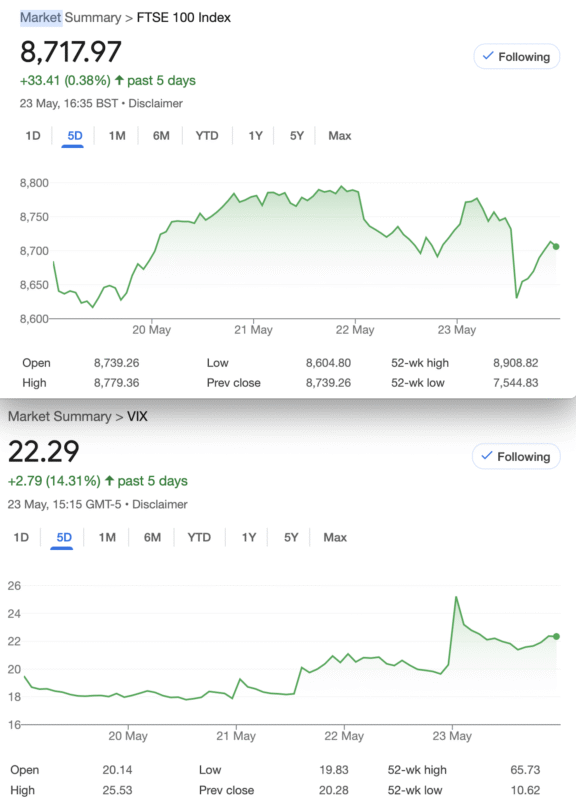576x800 pixels.
Task: Click the end-point dot on FTSE 100 chart
Action: pos(556,246)
